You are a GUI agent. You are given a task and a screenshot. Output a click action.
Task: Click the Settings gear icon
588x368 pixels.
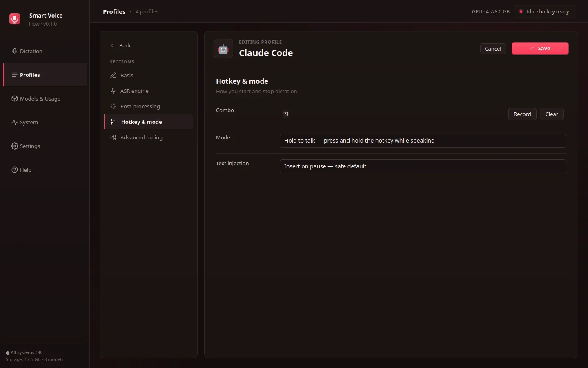tap(15, 146)
